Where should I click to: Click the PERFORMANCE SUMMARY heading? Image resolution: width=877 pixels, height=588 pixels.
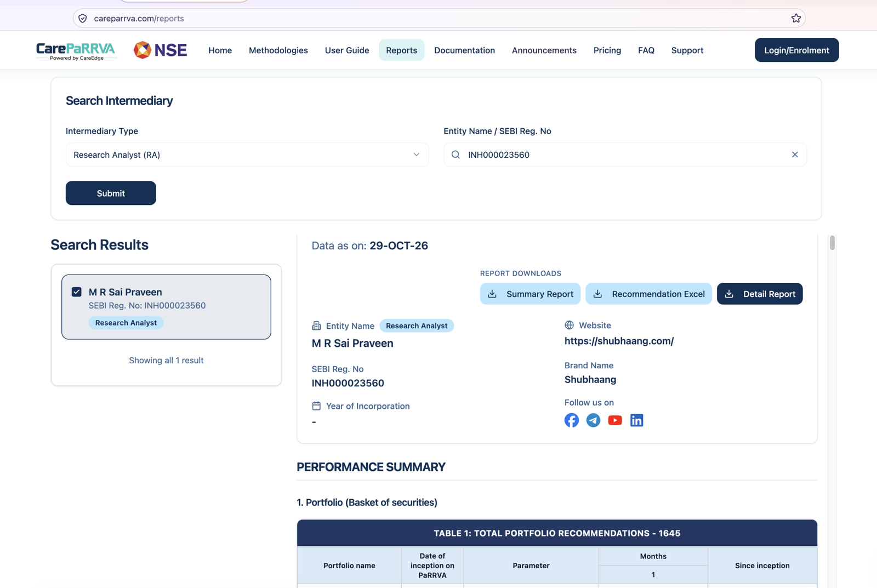tap(371, 467)
